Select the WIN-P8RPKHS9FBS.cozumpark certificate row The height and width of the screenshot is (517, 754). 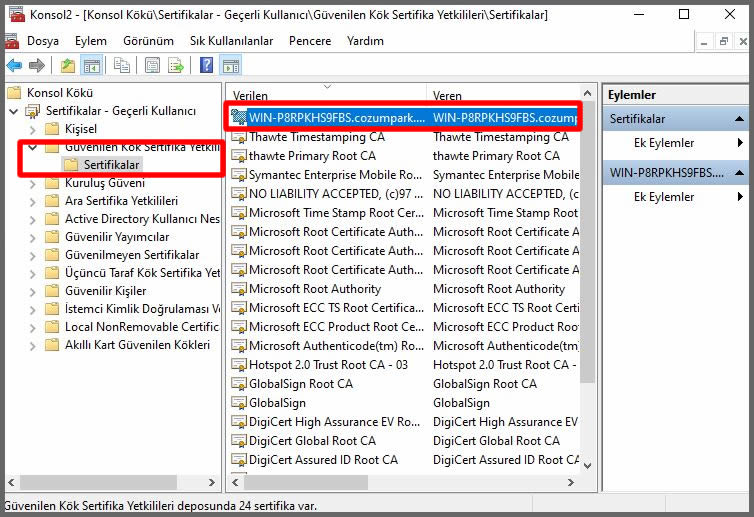[x=404, y=118]
